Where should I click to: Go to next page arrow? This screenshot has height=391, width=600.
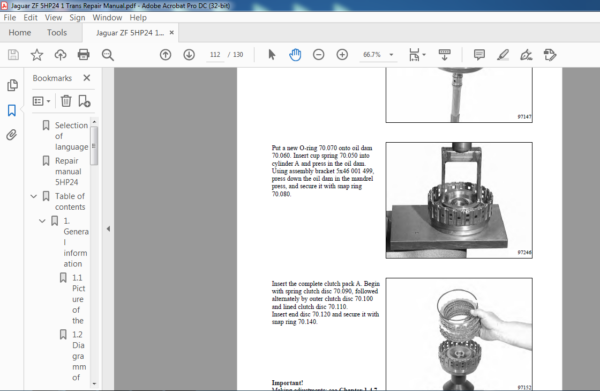pyautogui.click(x=189, y=55)
